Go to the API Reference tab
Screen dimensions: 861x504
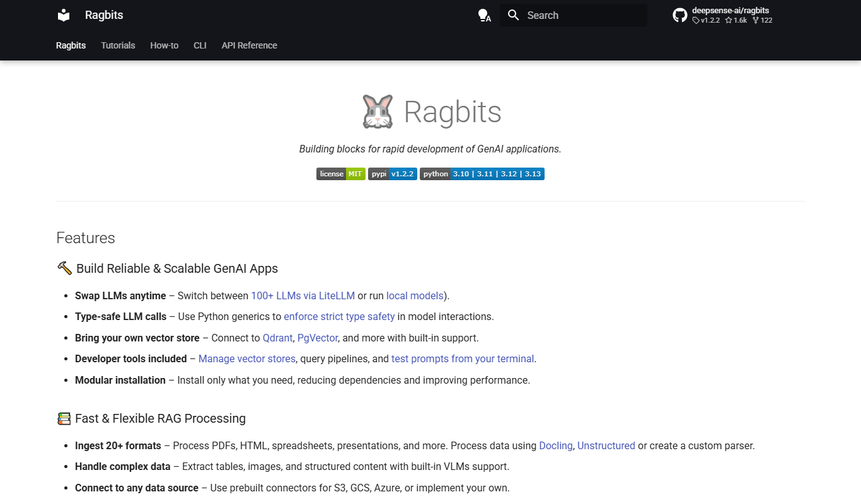coord(249,45)
